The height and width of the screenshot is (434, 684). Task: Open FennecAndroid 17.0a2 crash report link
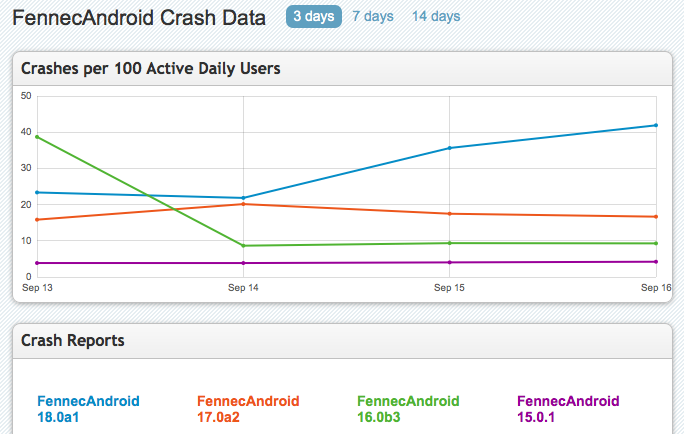(248, 409)
